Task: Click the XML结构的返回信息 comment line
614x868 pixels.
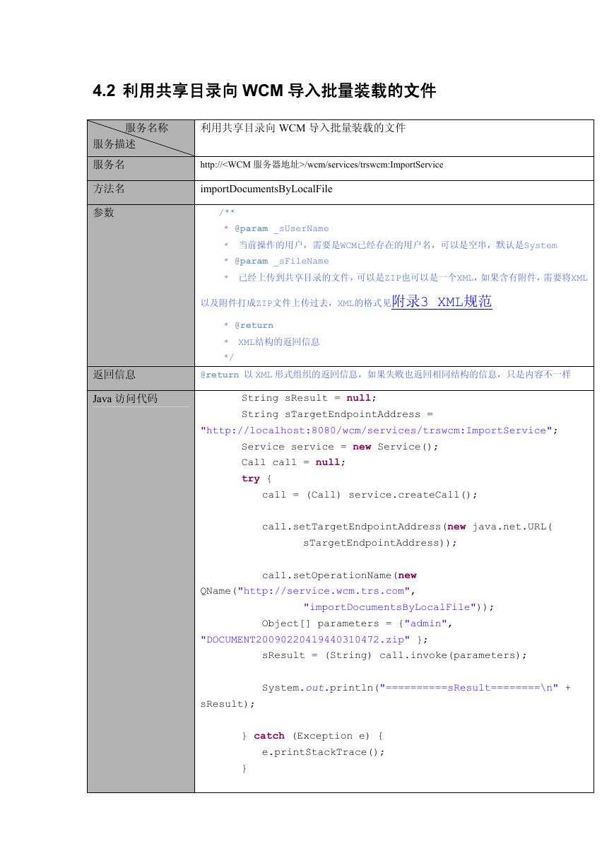Action: tap(272, 341)
